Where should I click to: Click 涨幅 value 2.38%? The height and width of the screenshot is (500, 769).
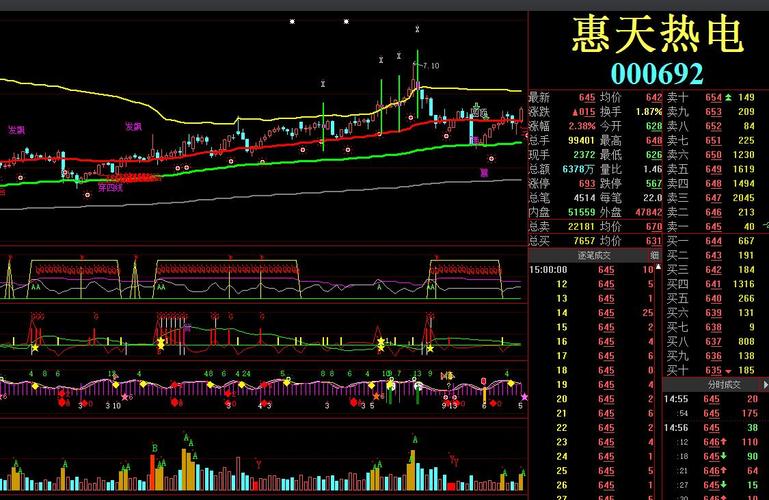(x=582, y=126)
